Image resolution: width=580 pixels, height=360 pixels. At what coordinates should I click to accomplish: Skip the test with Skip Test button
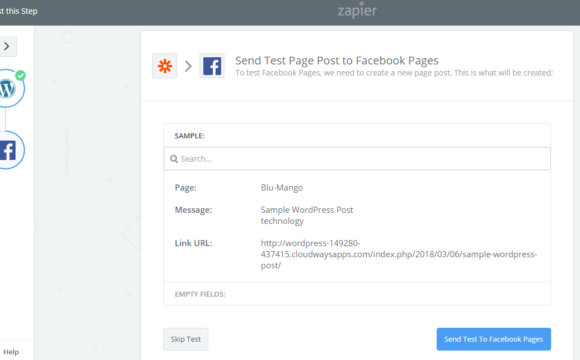click(186, 339)
